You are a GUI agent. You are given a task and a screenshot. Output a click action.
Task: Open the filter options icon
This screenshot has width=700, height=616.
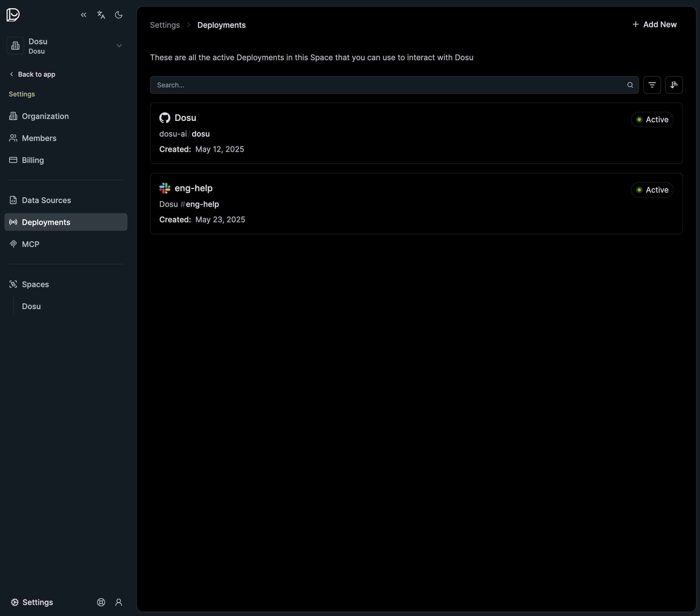click(x=652, y=85)
